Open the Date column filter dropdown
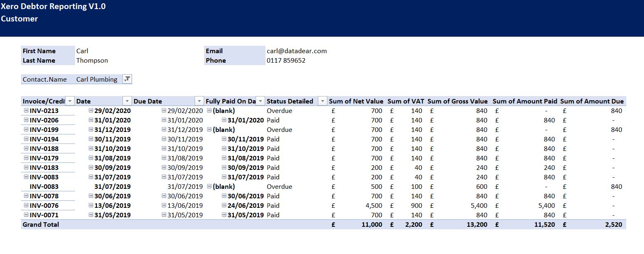644x254 pixels. [127, 101]
